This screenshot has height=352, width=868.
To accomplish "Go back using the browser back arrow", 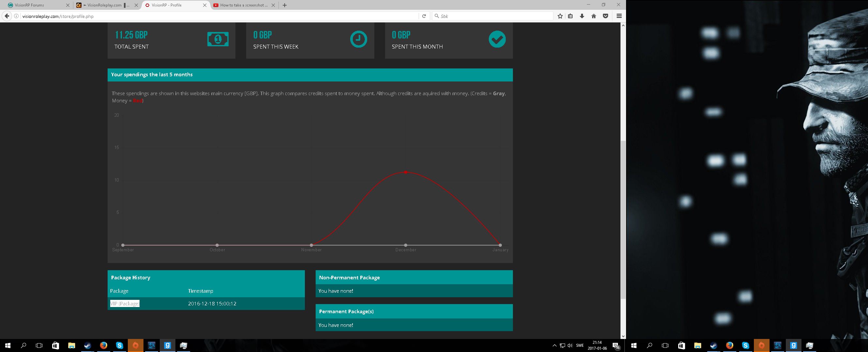I will coord(7,16).
